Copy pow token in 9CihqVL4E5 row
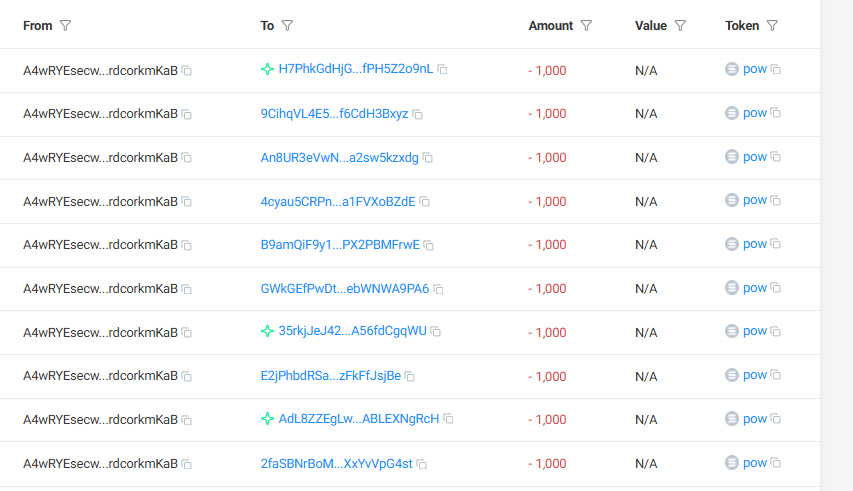 coord(776,113)
